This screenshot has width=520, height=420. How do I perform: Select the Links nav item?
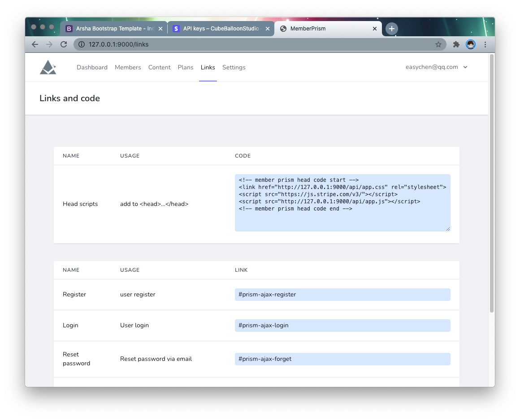coord(208,67)
